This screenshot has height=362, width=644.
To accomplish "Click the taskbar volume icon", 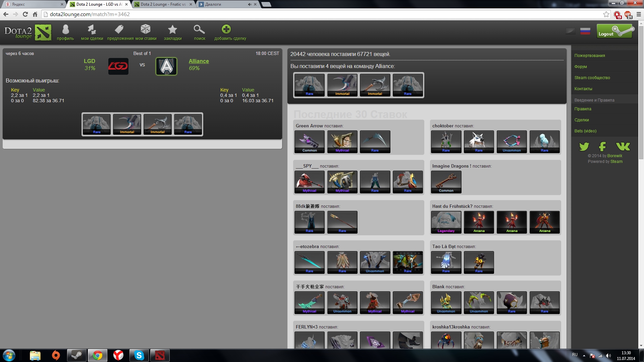I will [608, 356].
